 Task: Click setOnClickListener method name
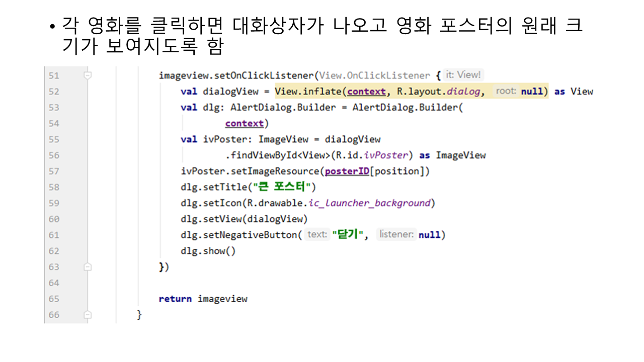tap(259, 75)
